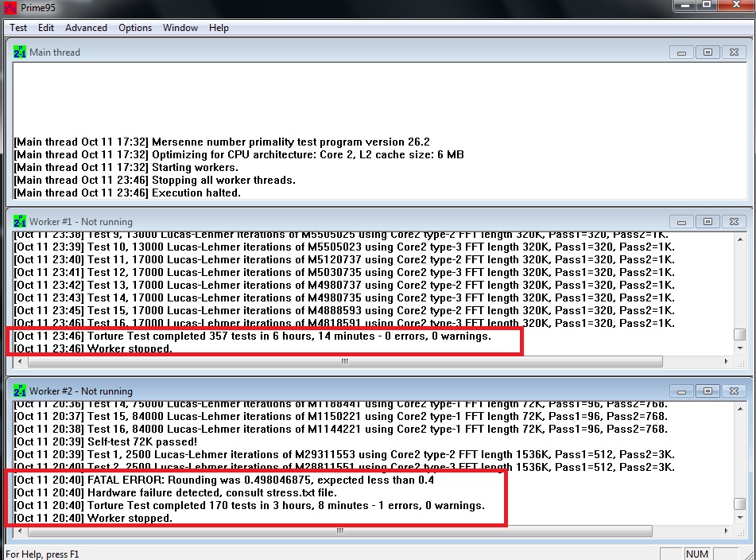The height and width of the screenshot is (560, 756).
Task: Click 'Hardware failure detected' log line
Action: pos(175,492)
